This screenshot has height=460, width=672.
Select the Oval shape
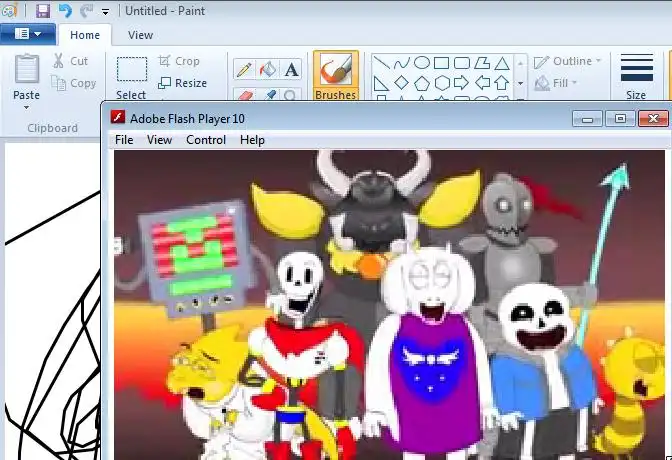tap(422, 63)
